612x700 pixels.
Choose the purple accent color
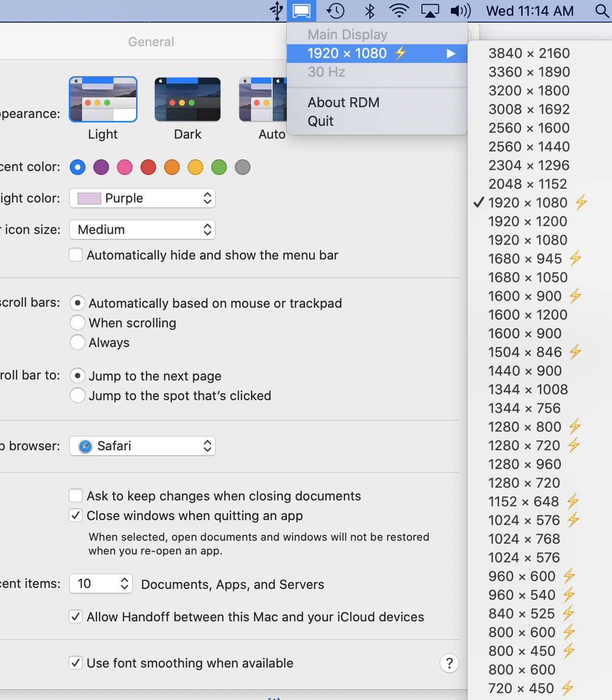(x=101, y=167)
